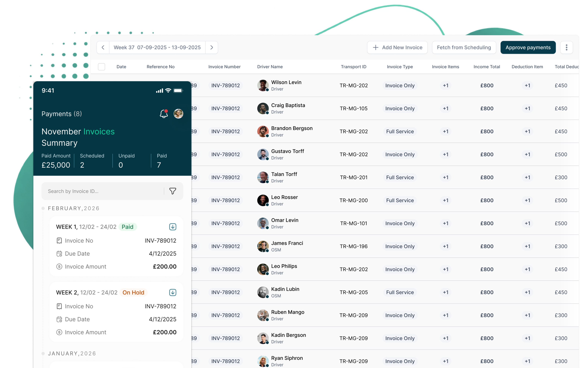Click the JANUARY,2026 section heading
The width and height of the screenshot is (588, 368).
(x=72, y=353)
